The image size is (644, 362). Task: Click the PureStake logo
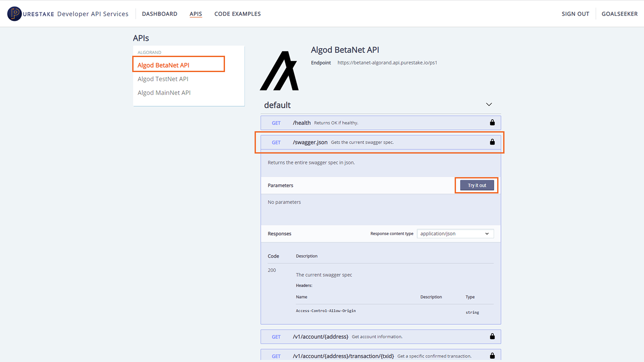tap(14, 13)
